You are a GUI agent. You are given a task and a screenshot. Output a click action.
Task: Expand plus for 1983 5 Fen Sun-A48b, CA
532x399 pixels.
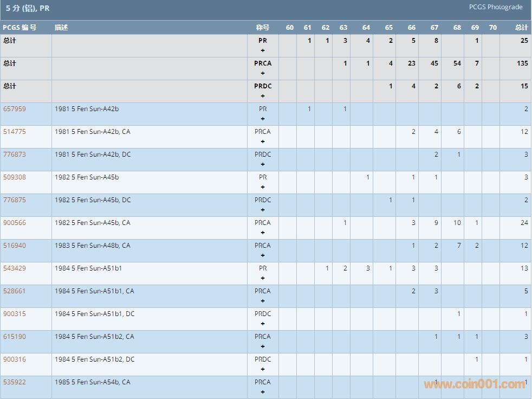point(263,255)
